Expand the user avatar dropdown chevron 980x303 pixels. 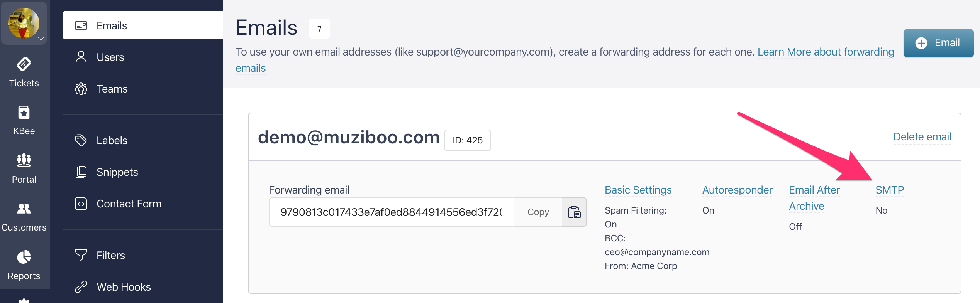click(x=41, y=39)
